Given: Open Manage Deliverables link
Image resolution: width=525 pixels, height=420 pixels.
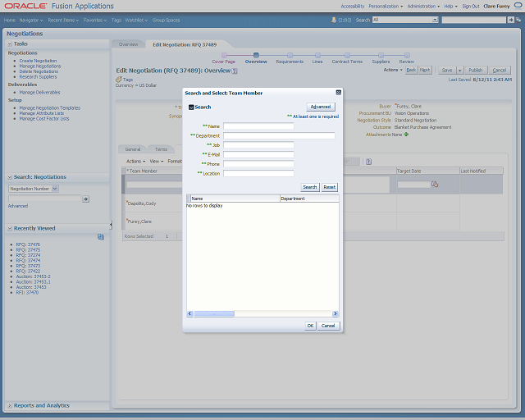Looking at the screenshot, I should coord(40,93).
